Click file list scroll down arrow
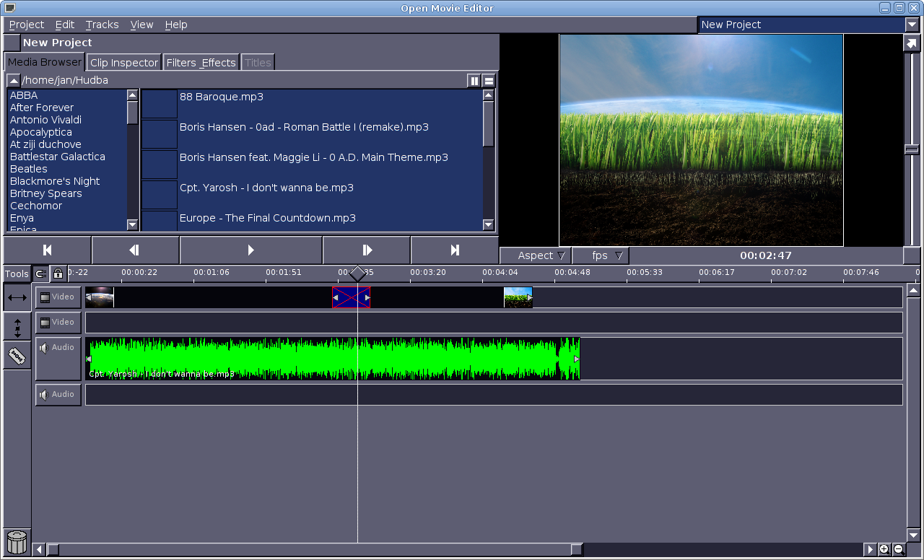The image size is (924, 560). pyautogui.click(x=489, y=224)
